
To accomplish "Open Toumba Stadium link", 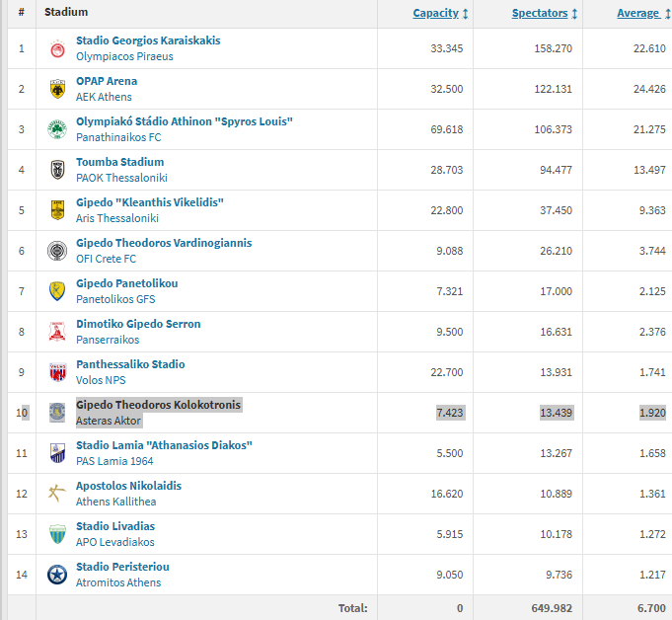I will point(119,162).
